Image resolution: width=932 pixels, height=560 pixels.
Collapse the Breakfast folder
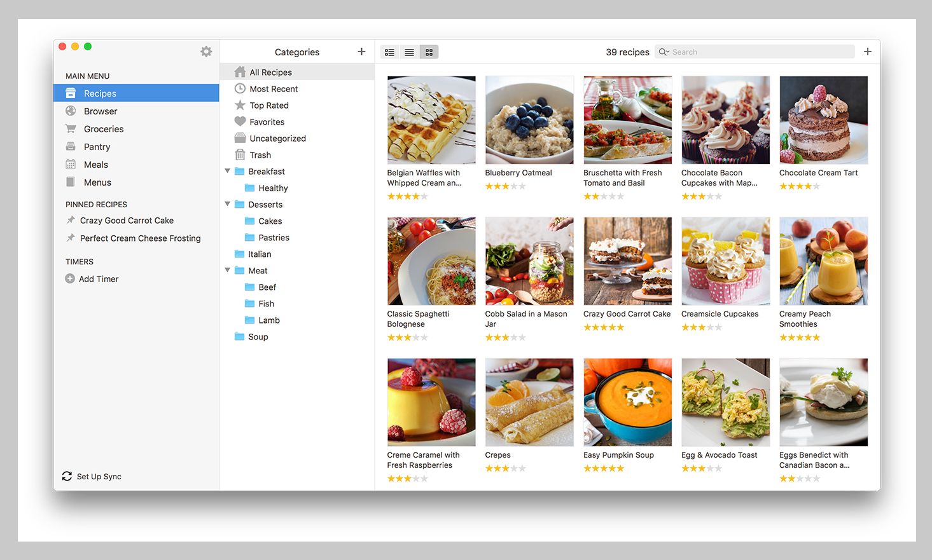click(x=228, y=171)
